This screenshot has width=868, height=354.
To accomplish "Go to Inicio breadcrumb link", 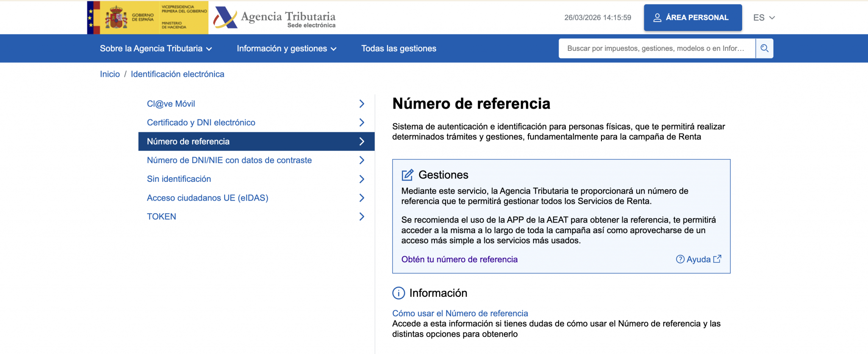I will coord(110,74).
